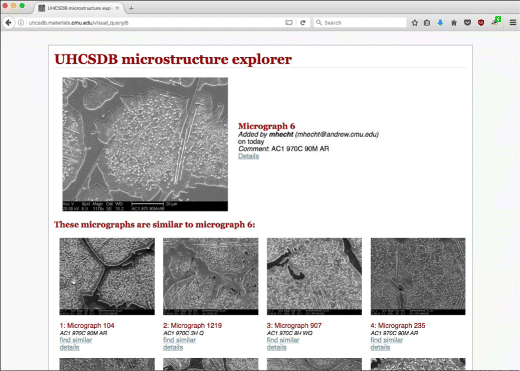This screenshot has width=520, height=371.
Task: Click the red shield extension icon
Action: tap(481, 23)
